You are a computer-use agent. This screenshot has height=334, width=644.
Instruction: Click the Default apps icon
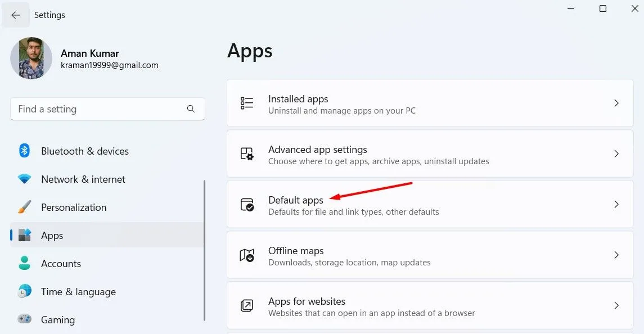(246, 205)
